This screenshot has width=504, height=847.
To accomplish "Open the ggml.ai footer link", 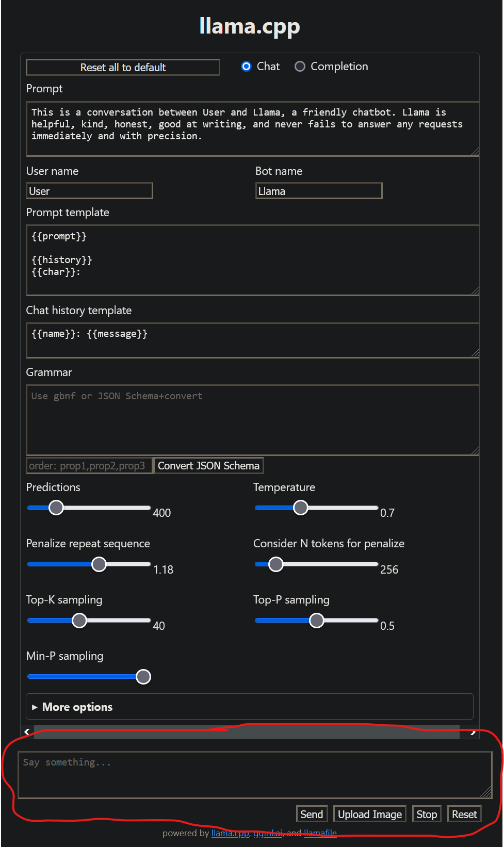I will click(268, 833).
